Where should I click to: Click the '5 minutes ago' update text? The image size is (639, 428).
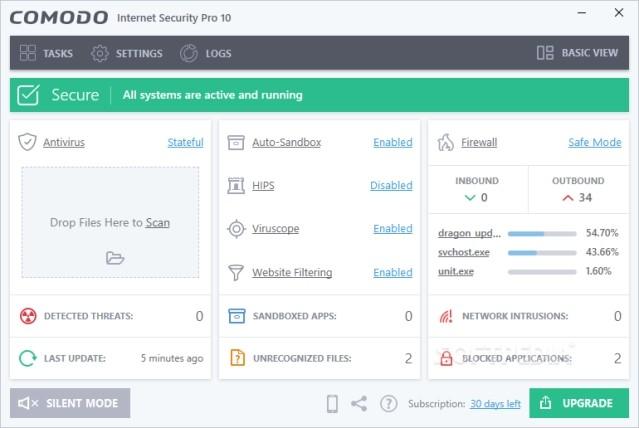coord(172,358)
